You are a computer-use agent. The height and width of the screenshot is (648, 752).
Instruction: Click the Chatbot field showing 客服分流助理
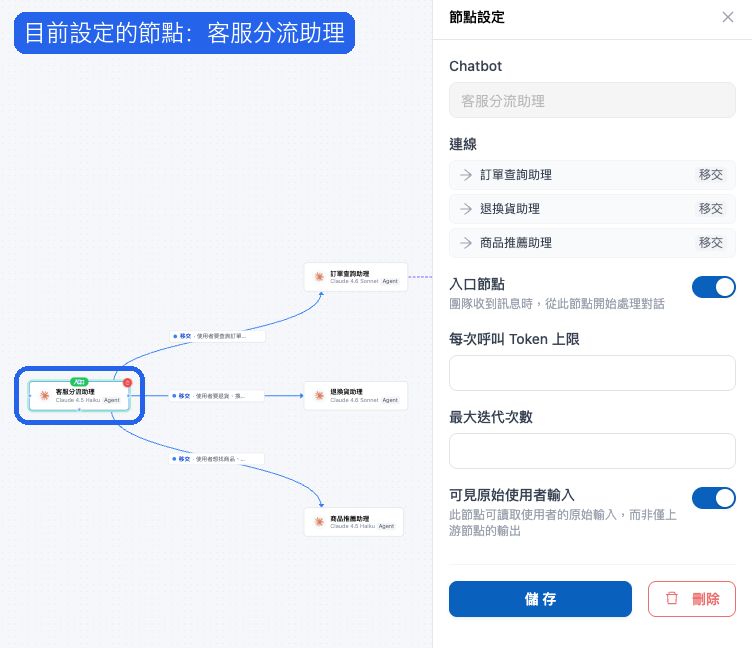pyautogui.click(x=592, y=100)
